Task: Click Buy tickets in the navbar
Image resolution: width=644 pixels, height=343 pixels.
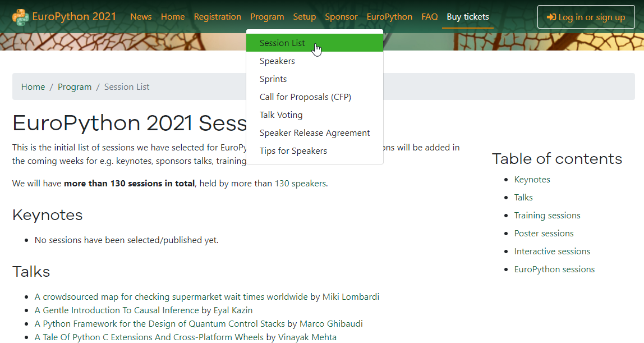Action: 468,17
